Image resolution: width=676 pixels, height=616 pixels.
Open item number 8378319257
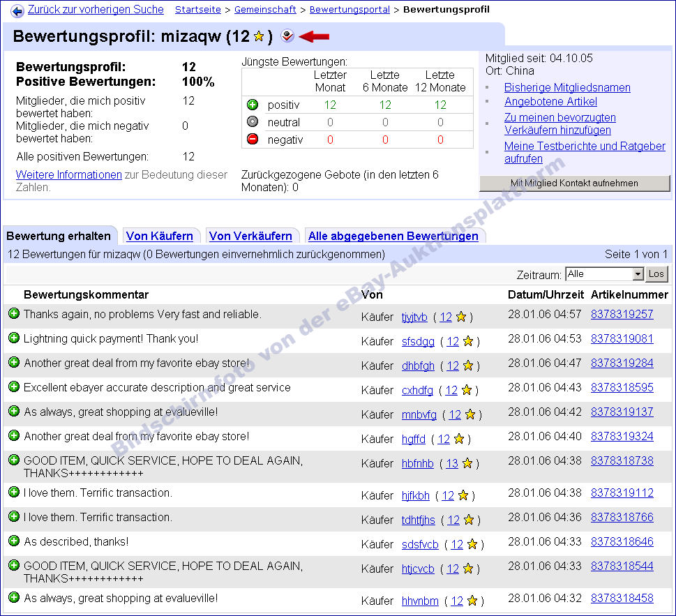click(622, 314)
